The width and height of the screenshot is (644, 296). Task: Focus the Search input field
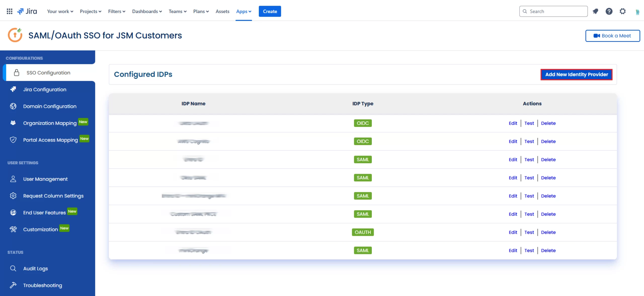click(x=553, y=11)
